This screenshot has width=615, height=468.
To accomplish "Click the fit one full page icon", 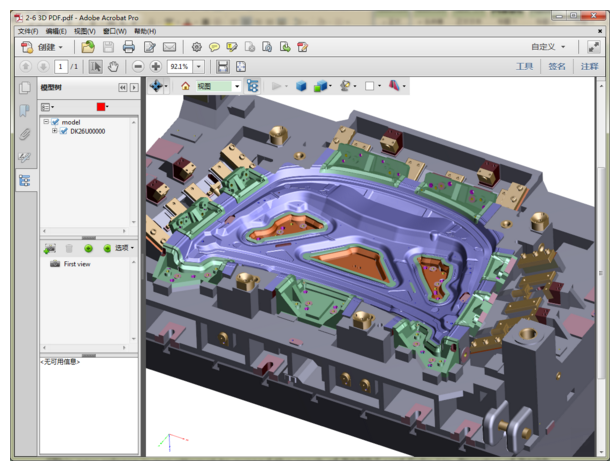I will pyautogui.click(x=241, y=67).
